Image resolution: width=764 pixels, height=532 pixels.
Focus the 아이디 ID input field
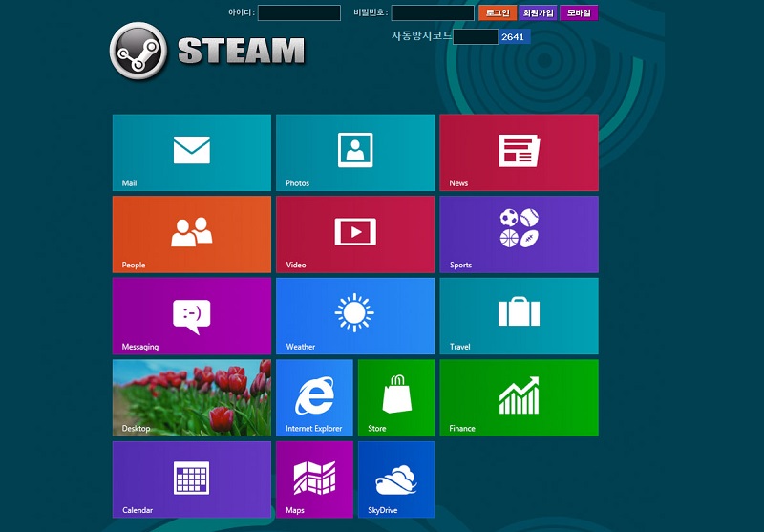pyautogui.click(x=299, y=13)
